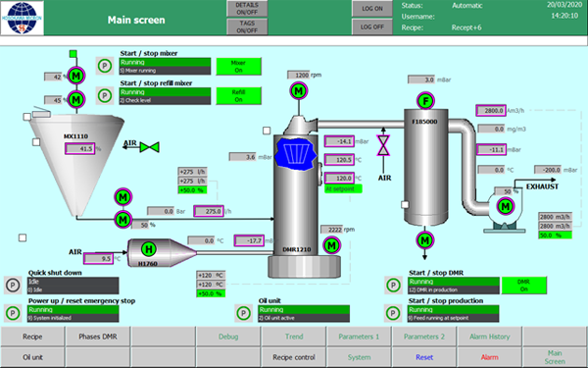
Task: Click the upper feed motor icon below the hopper
Action: (123, 197)
